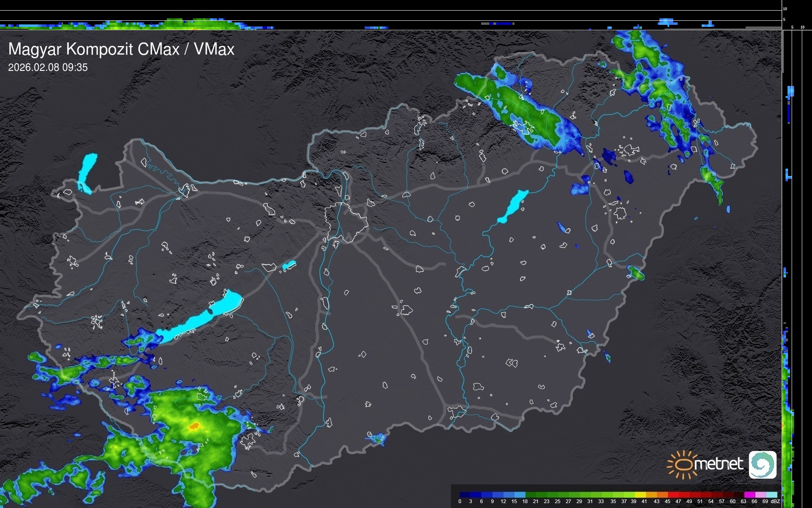Click the 2026.02.08 09:35 timestamp
812x508 pixels.
coord(48,68)
